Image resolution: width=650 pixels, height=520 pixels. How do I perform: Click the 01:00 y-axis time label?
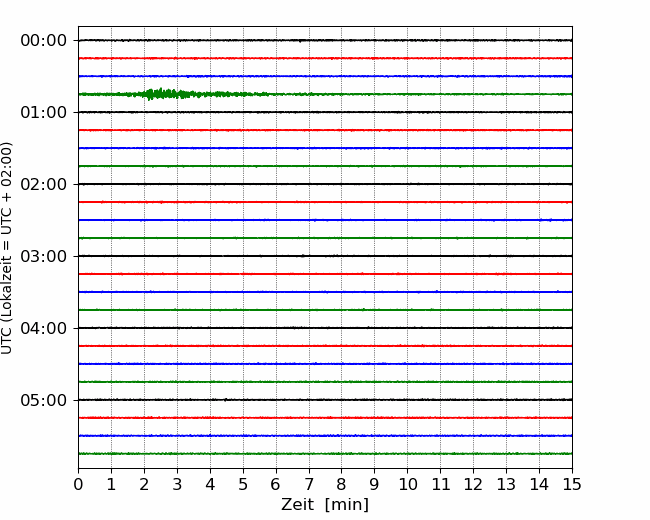(x=44, y=112)
